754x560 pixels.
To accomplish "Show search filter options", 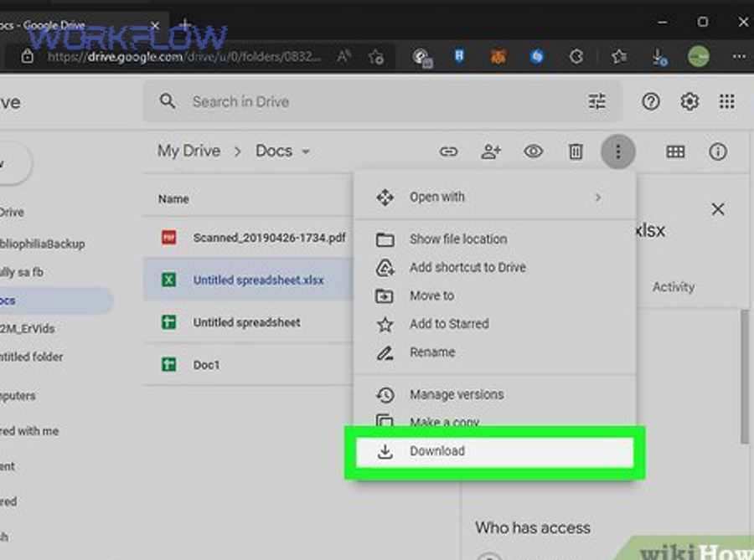I will click(596, 101).
